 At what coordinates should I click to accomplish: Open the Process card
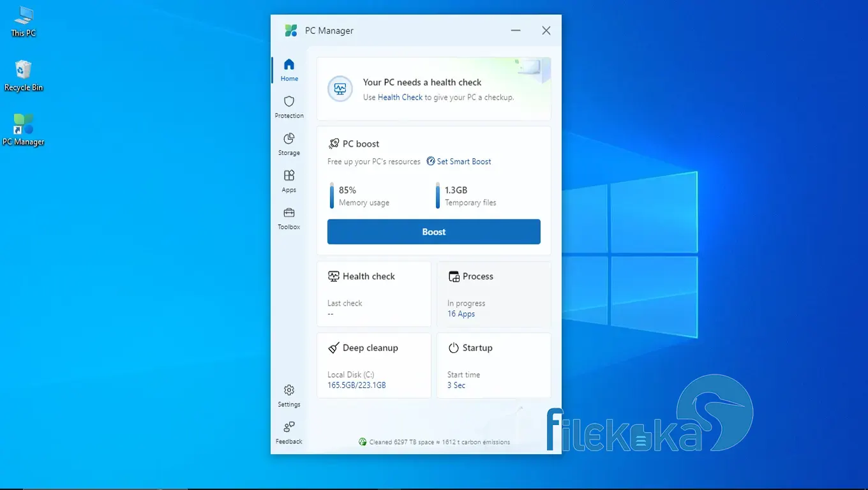[494, 294]
